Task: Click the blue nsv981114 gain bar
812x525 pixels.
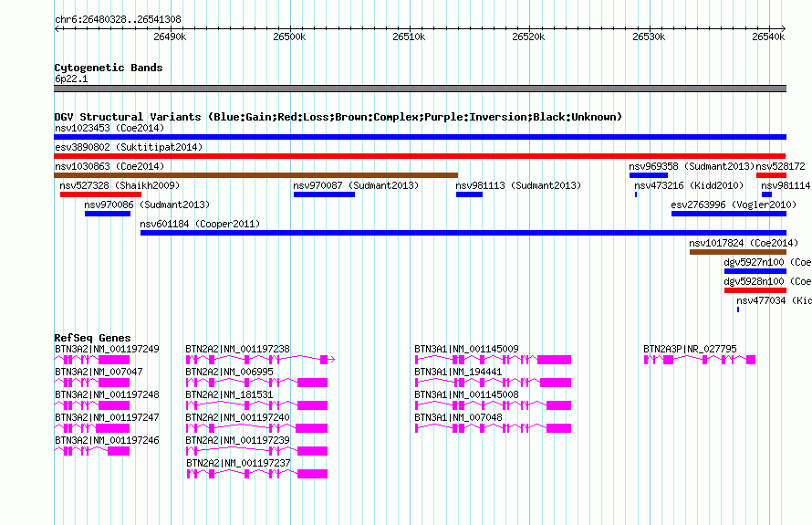Action: click(767, 194)
